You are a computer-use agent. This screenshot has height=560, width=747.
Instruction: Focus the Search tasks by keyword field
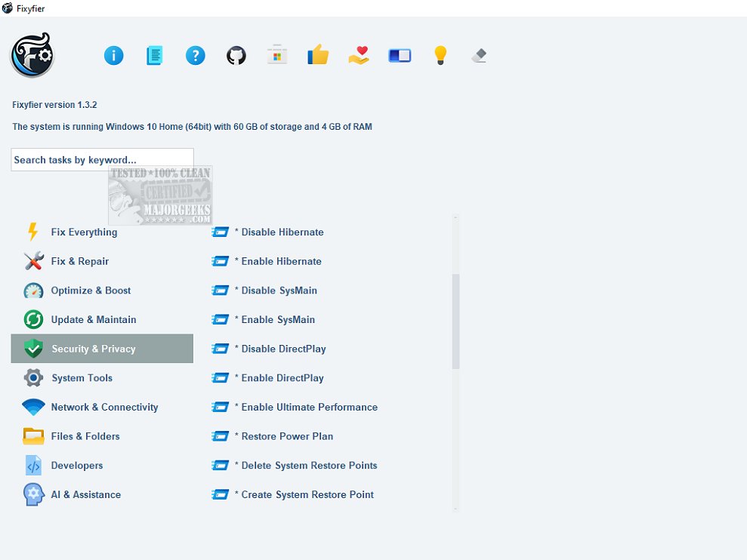pos(103,159)
